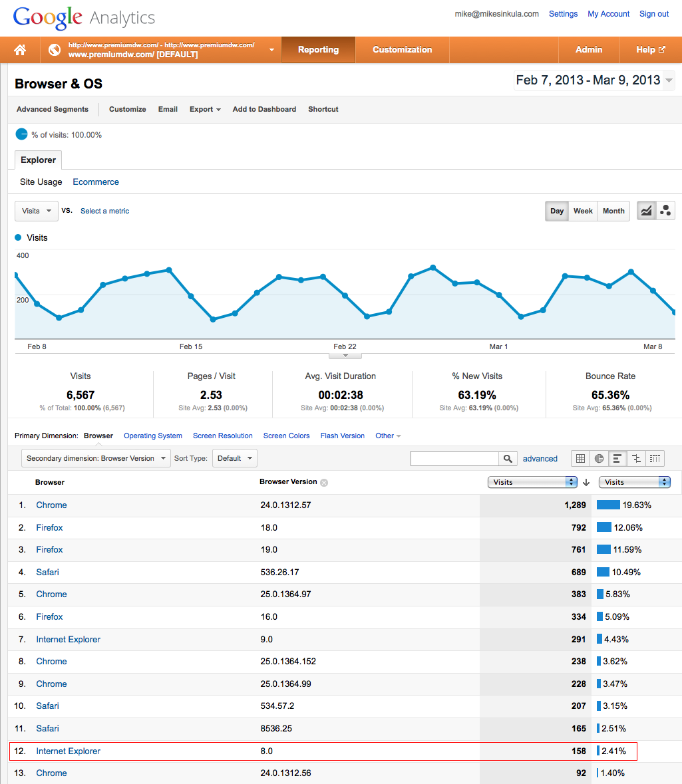Click Sign out

pyautogui.click(x=654, y=14)
